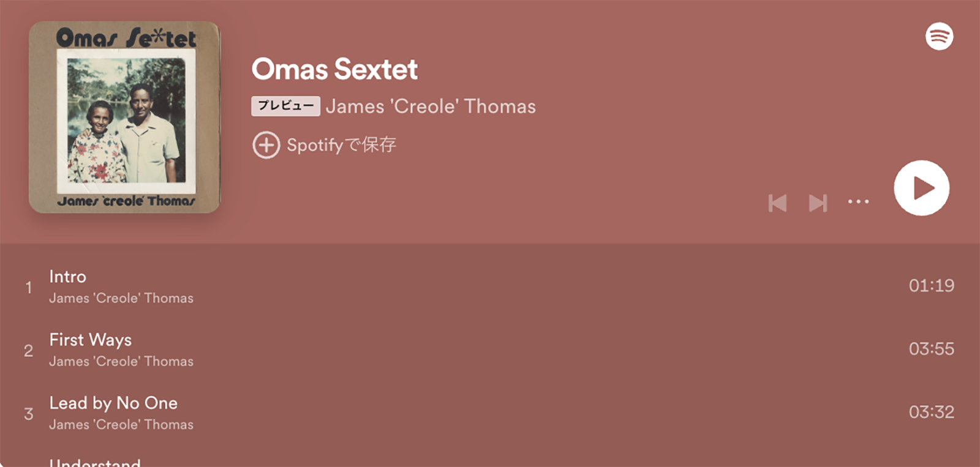
Task: Skip to the next track
Action: pos(818,203)
